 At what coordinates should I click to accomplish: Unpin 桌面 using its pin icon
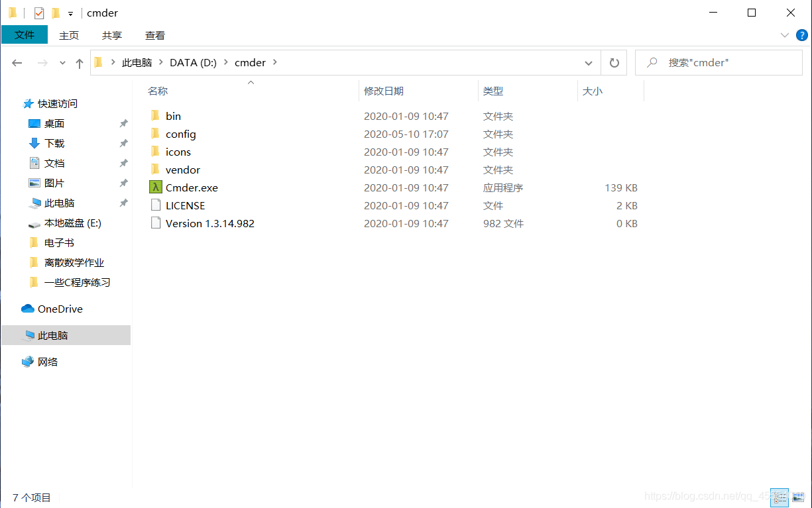click(123, 123)
